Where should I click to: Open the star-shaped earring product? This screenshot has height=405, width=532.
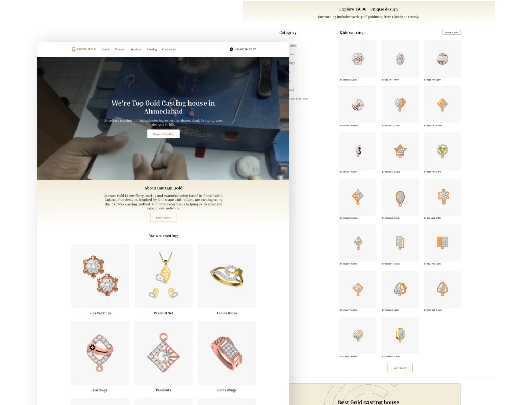click(x=400, y=151)
